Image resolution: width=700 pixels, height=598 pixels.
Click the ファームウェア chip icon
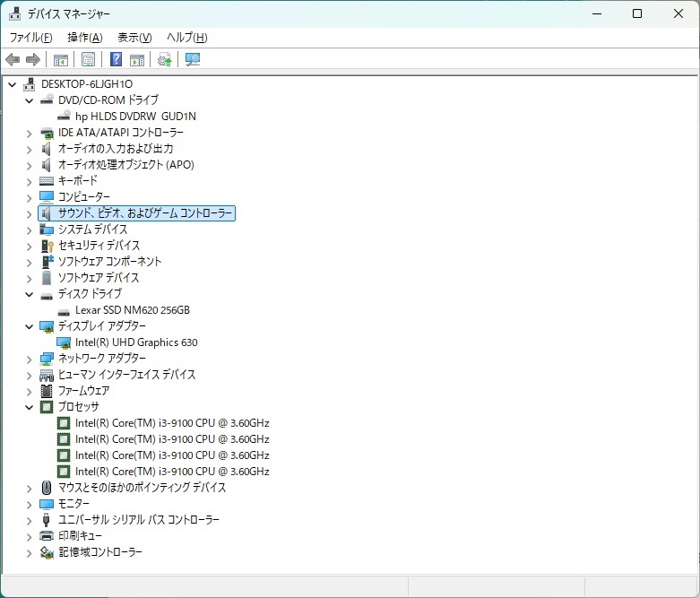click(x=47, y=391)
